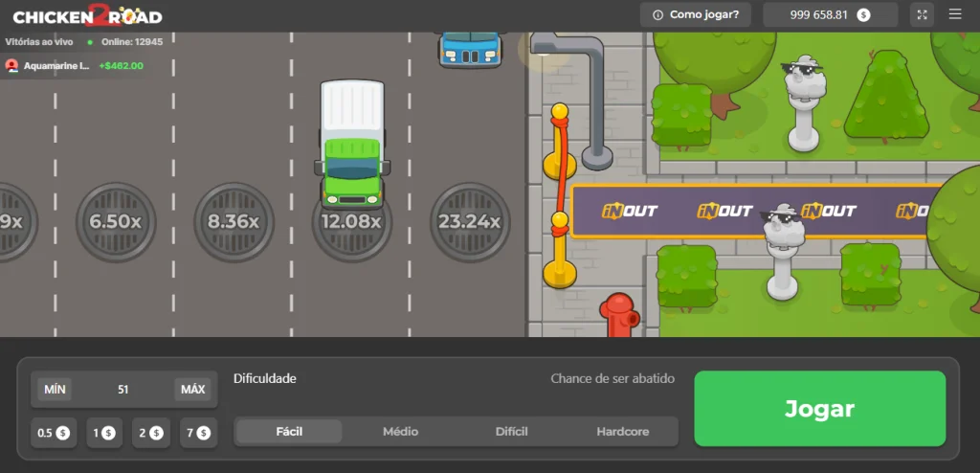Choose the 7 quick bet chip
The width and height of the screenshot is (980, 473).
[199, 433]
